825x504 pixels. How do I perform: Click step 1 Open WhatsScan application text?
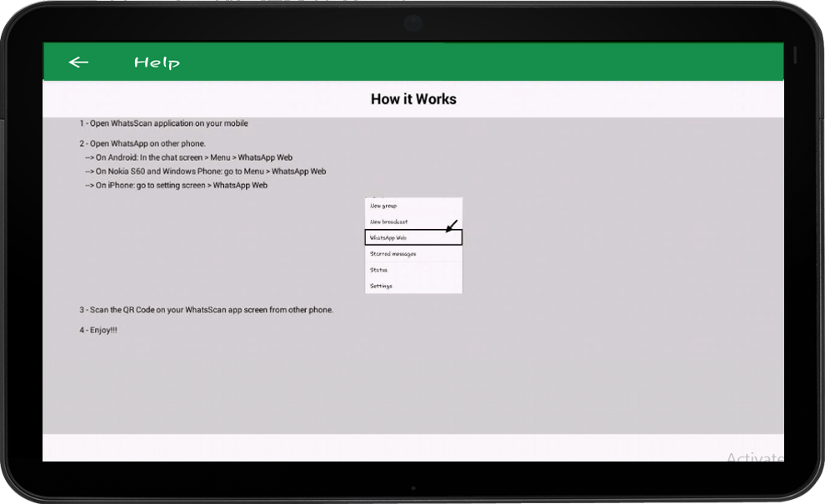coord(163,123)
